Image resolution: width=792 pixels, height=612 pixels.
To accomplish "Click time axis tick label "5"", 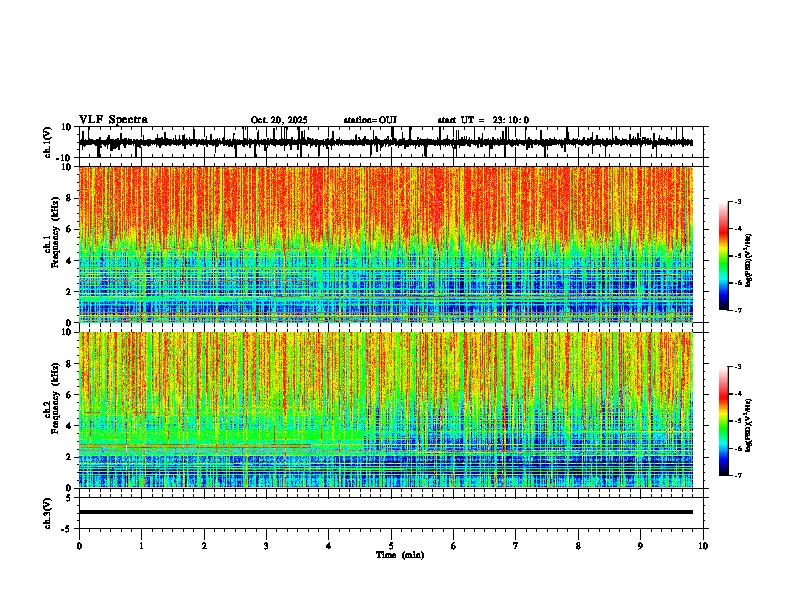I will tap(391, 546).
